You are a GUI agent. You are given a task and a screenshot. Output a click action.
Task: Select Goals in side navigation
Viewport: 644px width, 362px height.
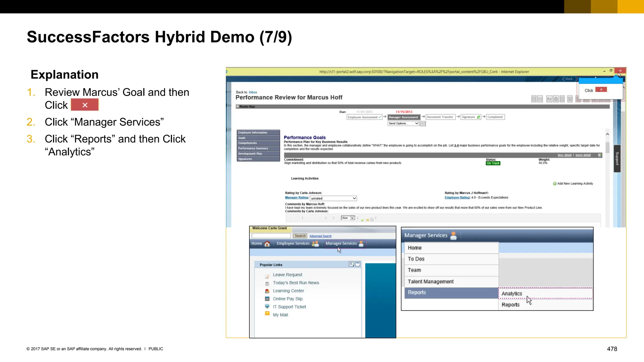(x=258, y=138)
